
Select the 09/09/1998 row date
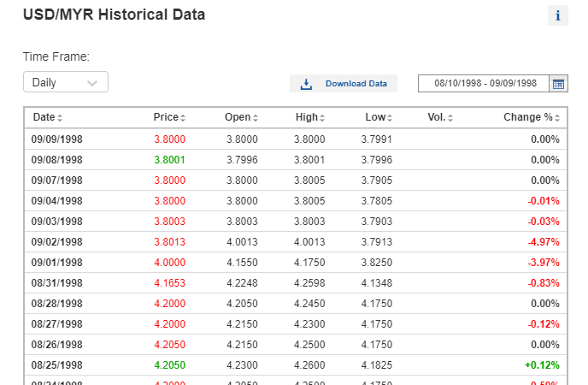click(57, 139)
